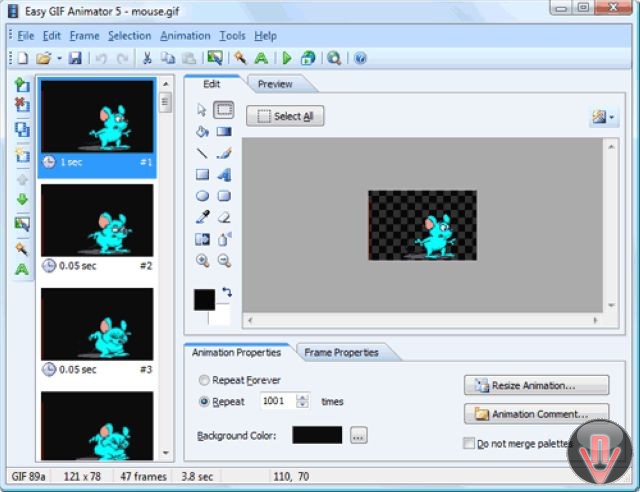Select the Rectangular selection tool
The image size is (640, 492).
coord(224,110)
